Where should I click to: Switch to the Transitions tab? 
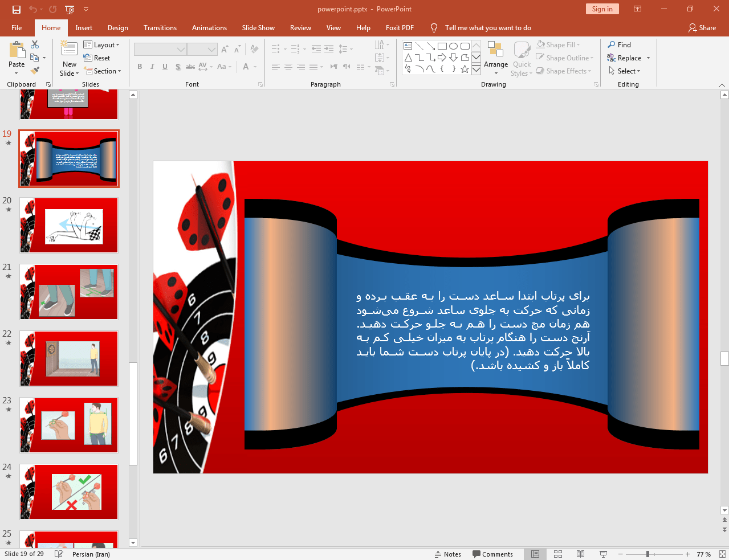click(160, 27)
